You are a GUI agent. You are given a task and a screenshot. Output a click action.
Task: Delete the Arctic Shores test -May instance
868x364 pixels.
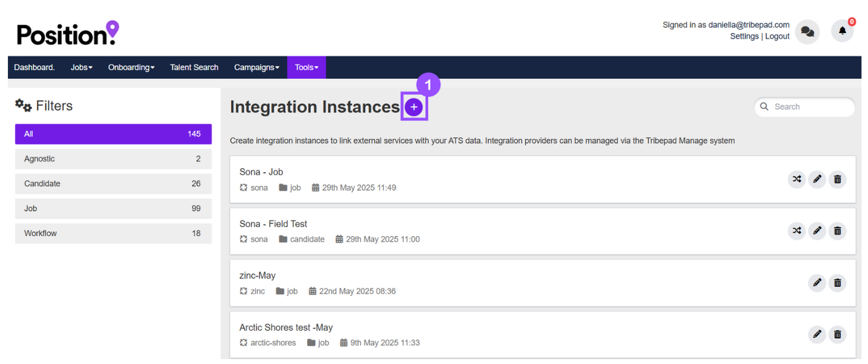pos(837,334)
